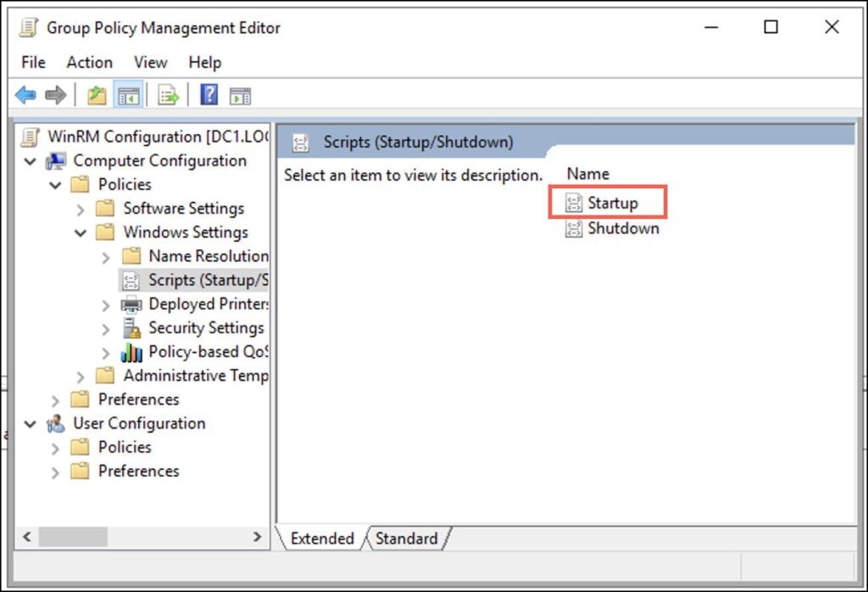Open the View menu
868x592 pixels.
[150, 62]
